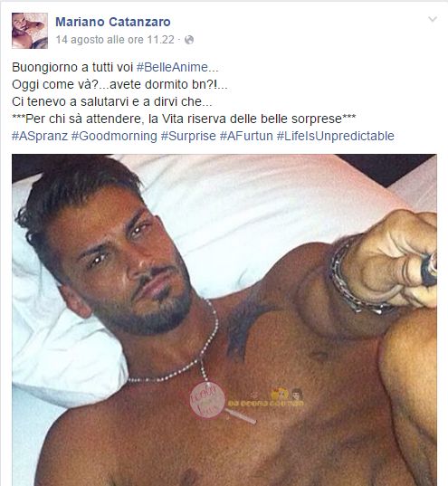Image resolution: width=448 pixels, height=486 pixels.
Task: Click the round pink watermark logo on photo
Action: click(x=207, y=400)
